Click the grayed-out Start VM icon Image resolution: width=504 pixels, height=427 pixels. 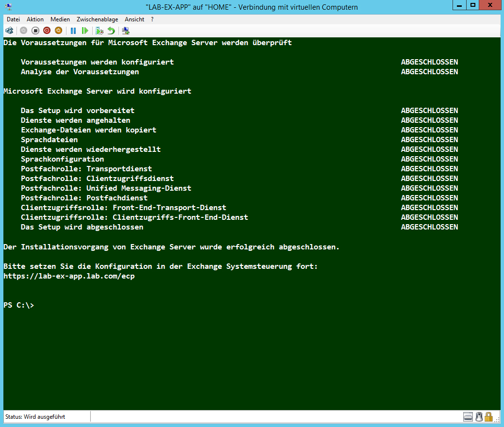[x=23, y=31]
